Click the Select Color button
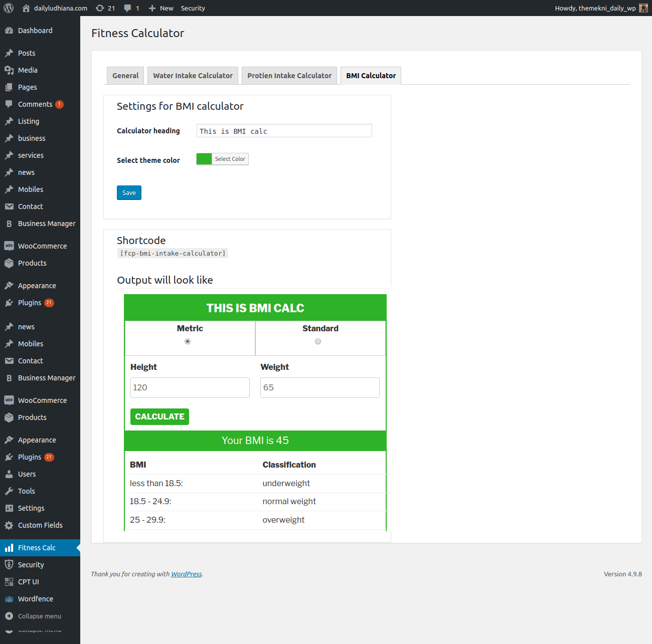Screen dimensions: 652x644 click(230, 159)
